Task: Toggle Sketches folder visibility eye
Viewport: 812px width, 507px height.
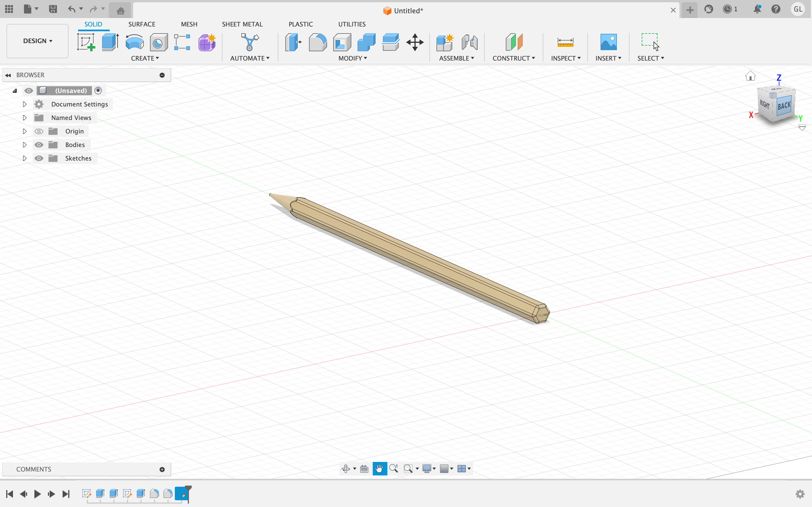Action: point(39,158)
